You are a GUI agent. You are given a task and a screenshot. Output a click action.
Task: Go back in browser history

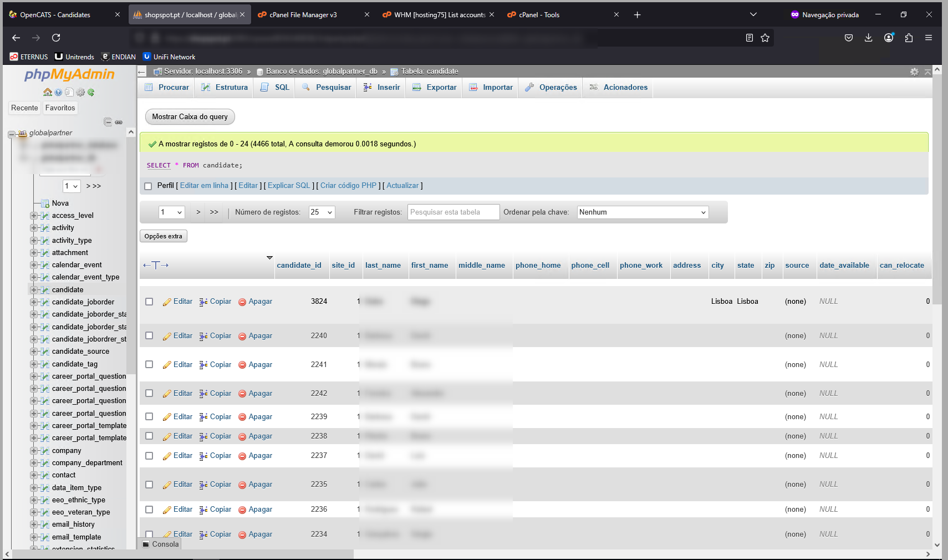pos(16,38)
